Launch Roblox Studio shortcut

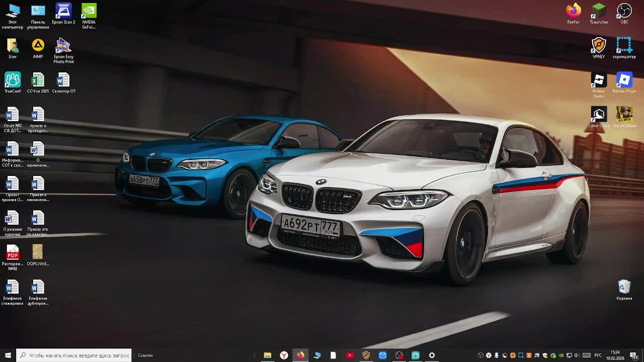click(599, 85)
